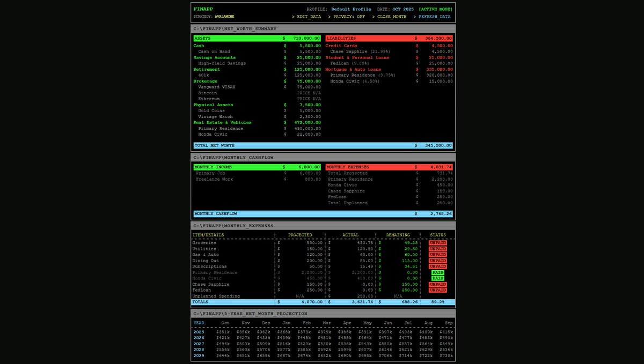Click the Real Estate & Vehicles category
Viewport: 644px width, 364px height.
coord(222,122)
